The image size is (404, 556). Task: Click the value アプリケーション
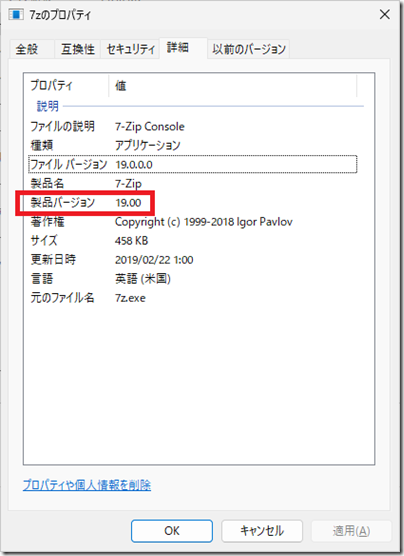[x=148, y=145]
